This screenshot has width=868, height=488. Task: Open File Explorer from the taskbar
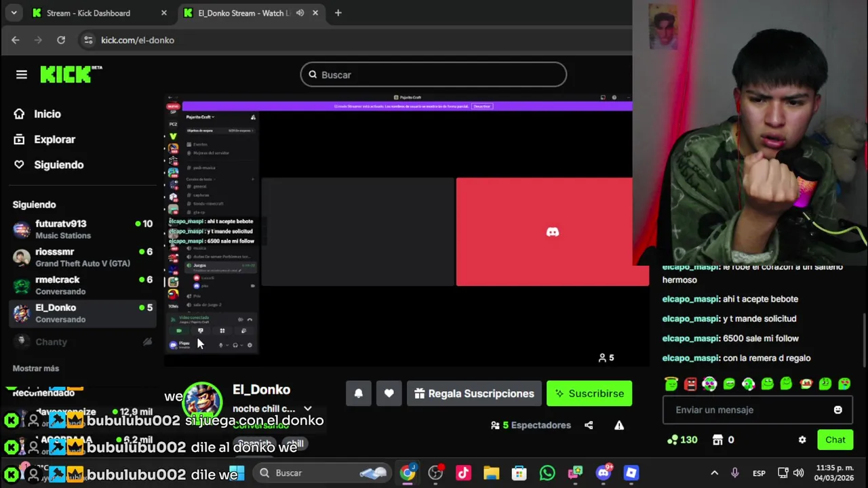(x=491, y=473)
